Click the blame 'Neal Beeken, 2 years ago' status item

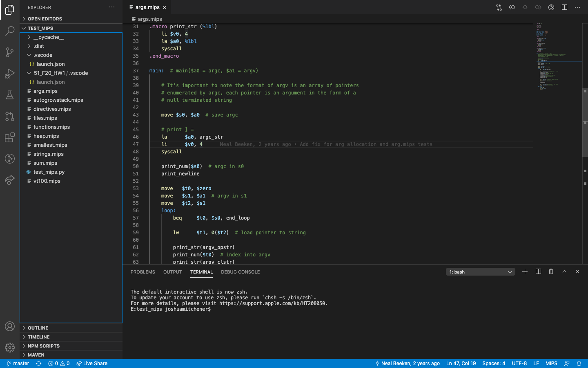coord(408,364)
